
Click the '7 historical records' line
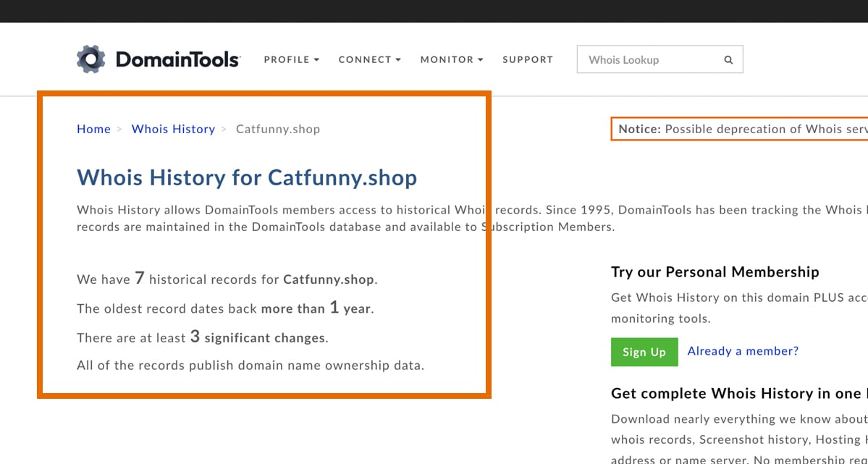tap(227, 279)
